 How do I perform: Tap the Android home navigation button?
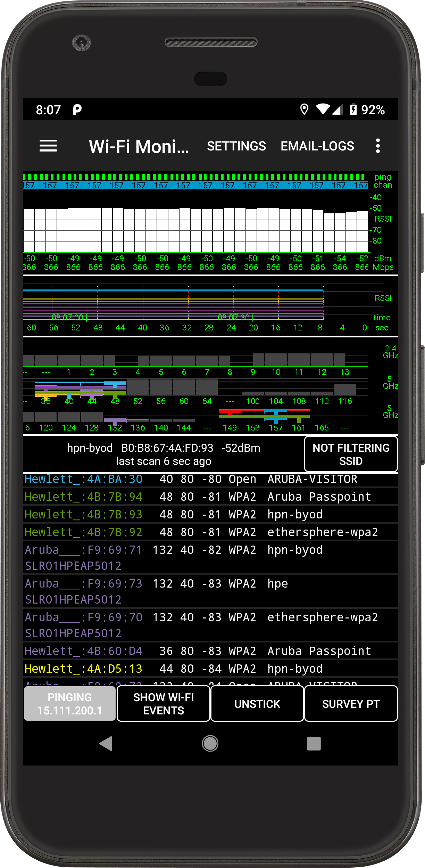[x=210, y=744]
